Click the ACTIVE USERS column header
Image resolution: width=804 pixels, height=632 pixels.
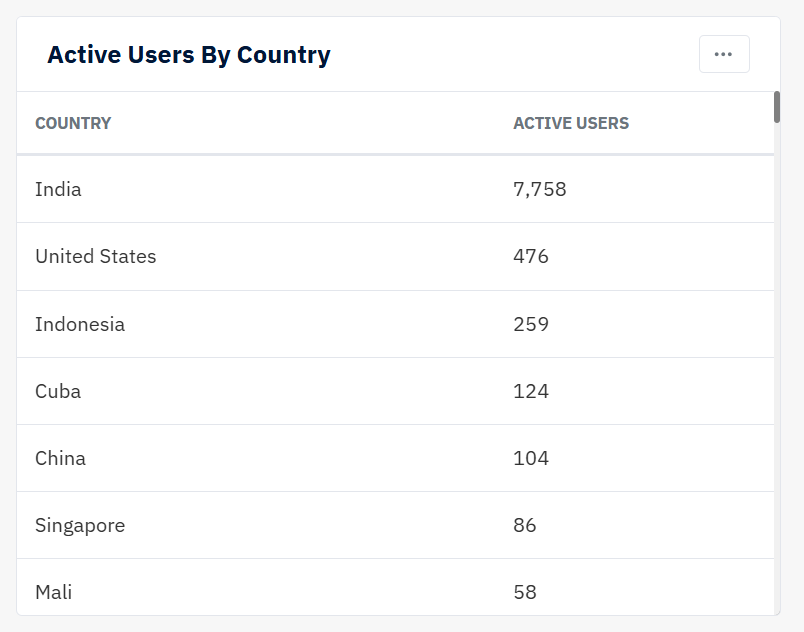pyautogui.click(x=571, y=123)
